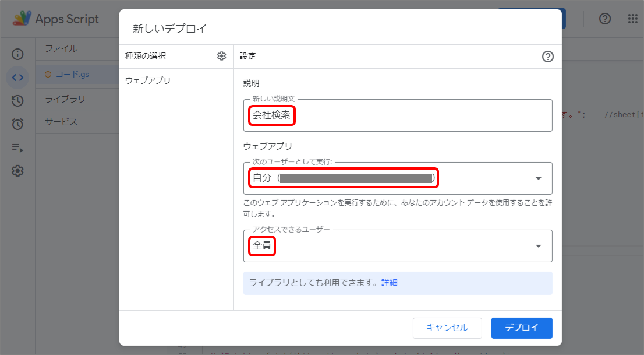The image size is (644, 355).
Task: Click the 設定 heading text
Action: [x=247, y=56]
